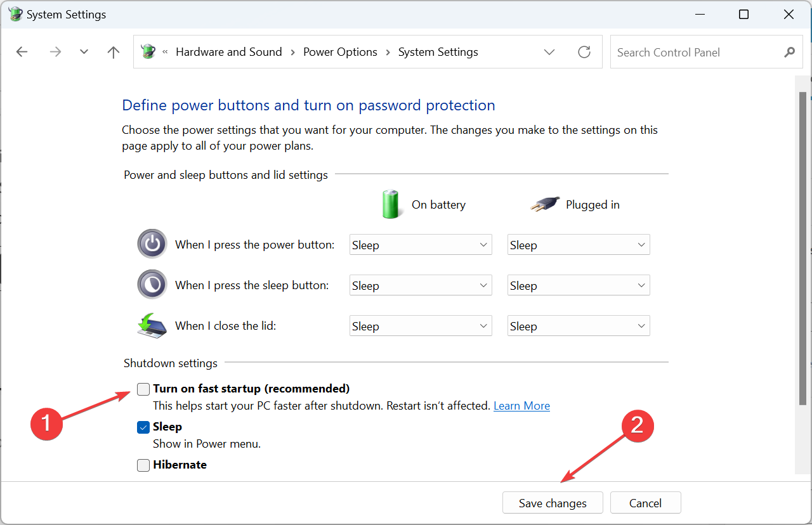
Task: Click the Forward navigation arrow
Action: coord(55,52)
